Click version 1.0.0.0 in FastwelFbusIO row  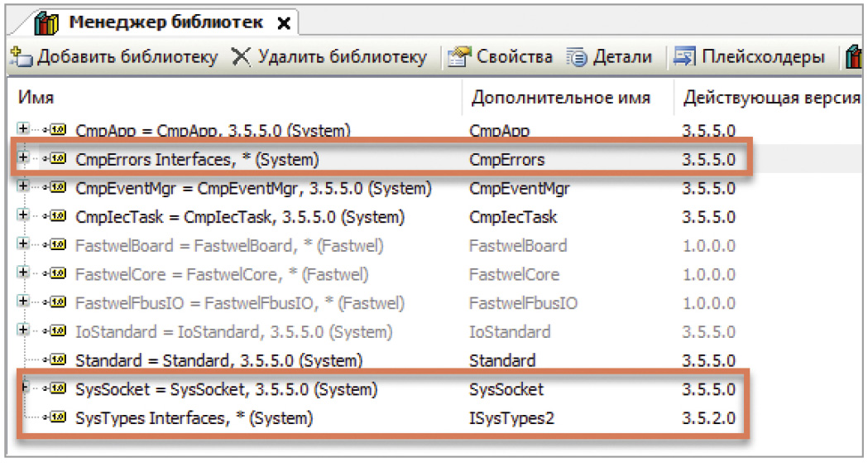point(708,303)
